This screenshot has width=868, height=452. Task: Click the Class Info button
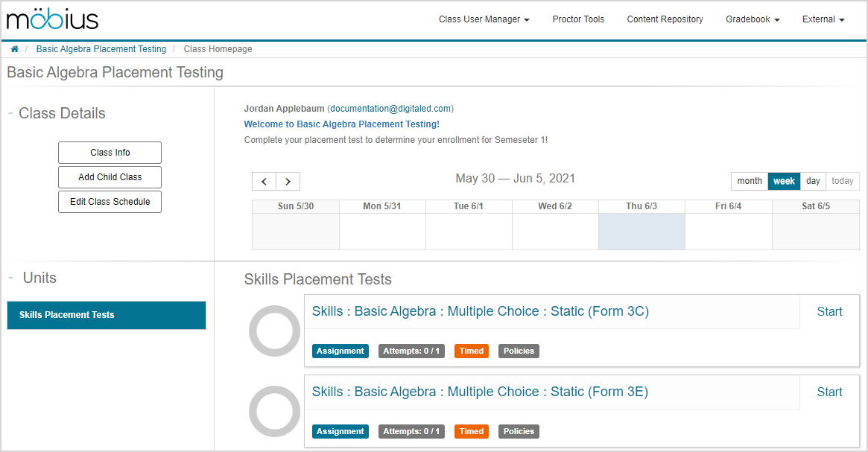(x=110, y=153)
